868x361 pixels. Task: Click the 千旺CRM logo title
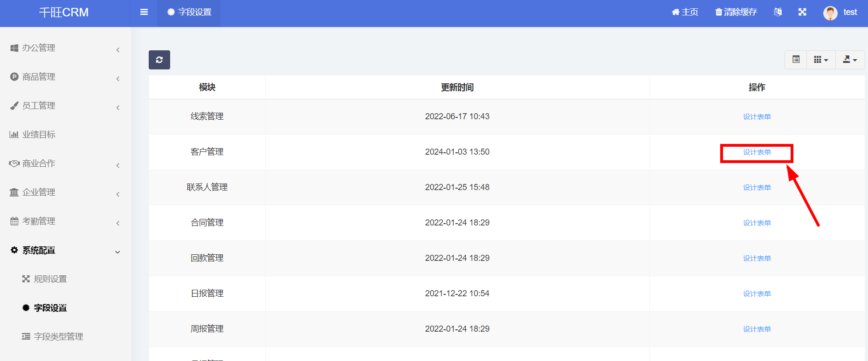(x=64, y=13)
